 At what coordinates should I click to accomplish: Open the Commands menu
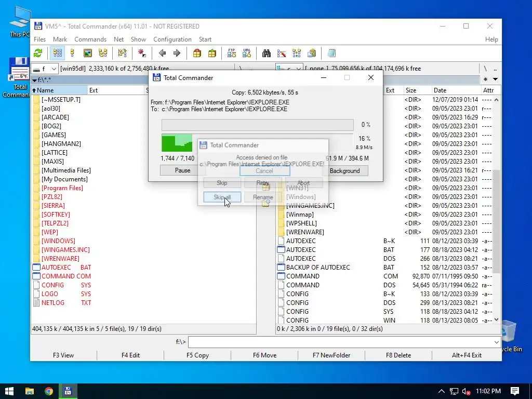pyautogui.click(x=90, y=39)
